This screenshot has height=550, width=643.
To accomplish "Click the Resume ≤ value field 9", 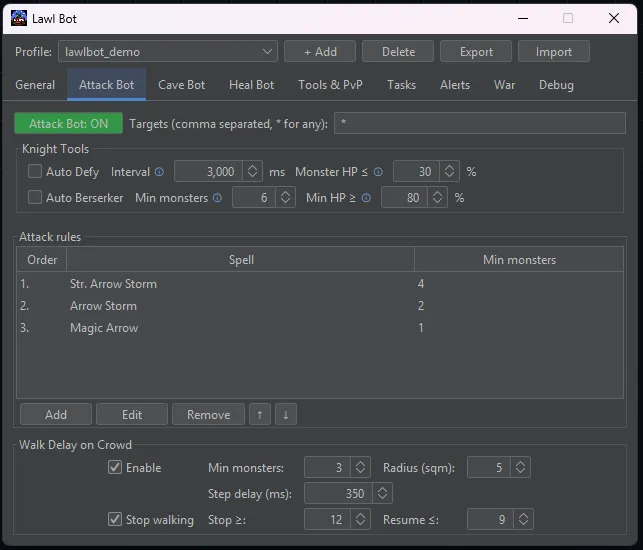I will 490,519.
